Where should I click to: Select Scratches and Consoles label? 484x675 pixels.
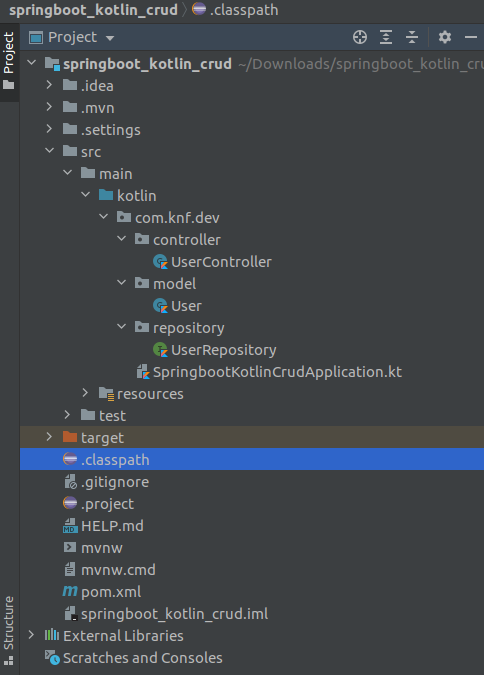[143, 658]
